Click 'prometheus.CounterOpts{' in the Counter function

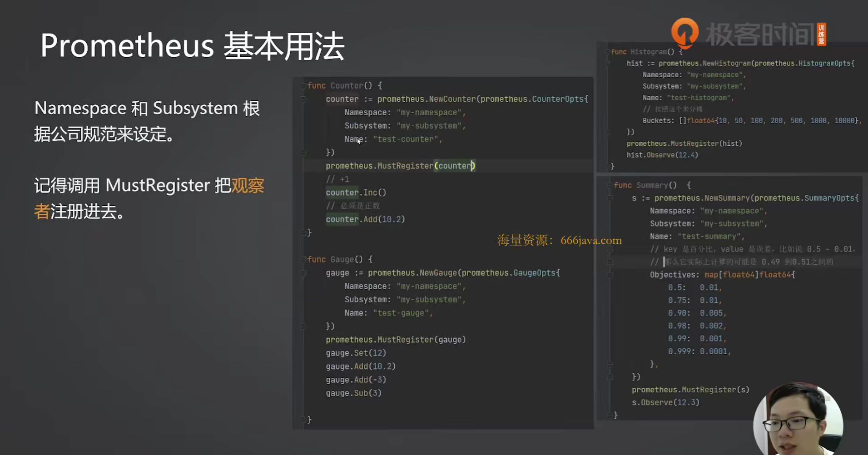[535, 99]
